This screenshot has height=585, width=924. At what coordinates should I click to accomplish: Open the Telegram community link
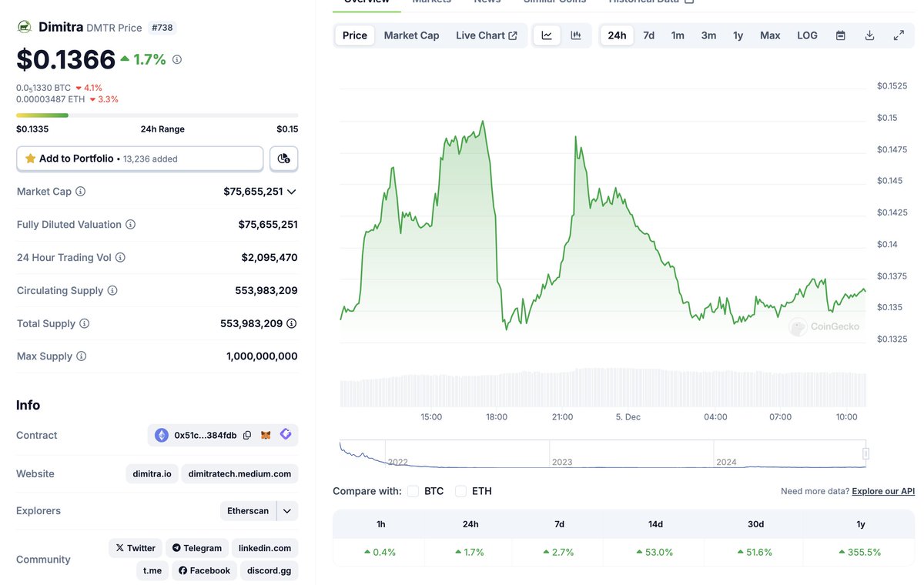point(197,548)
